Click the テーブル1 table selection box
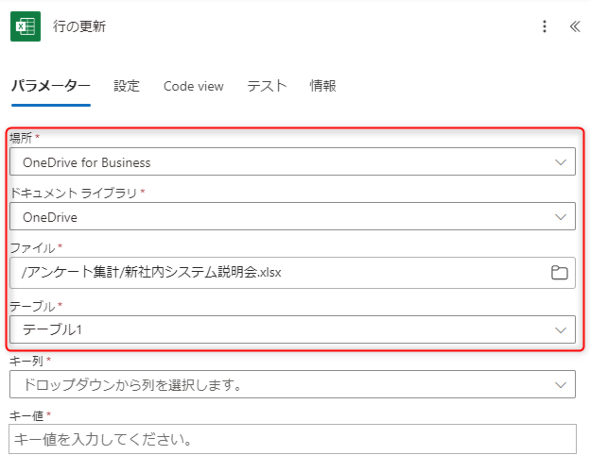Image resolution: width=590 pixels, height=472 pixels. pos(292,329)
